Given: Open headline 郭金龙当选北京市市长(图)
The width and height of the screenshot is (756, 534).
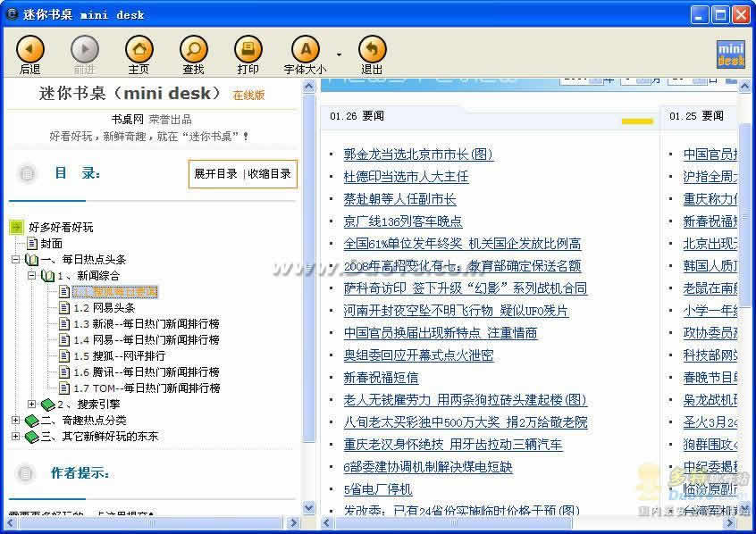Looking at the screenshot, I should [418, 154].
